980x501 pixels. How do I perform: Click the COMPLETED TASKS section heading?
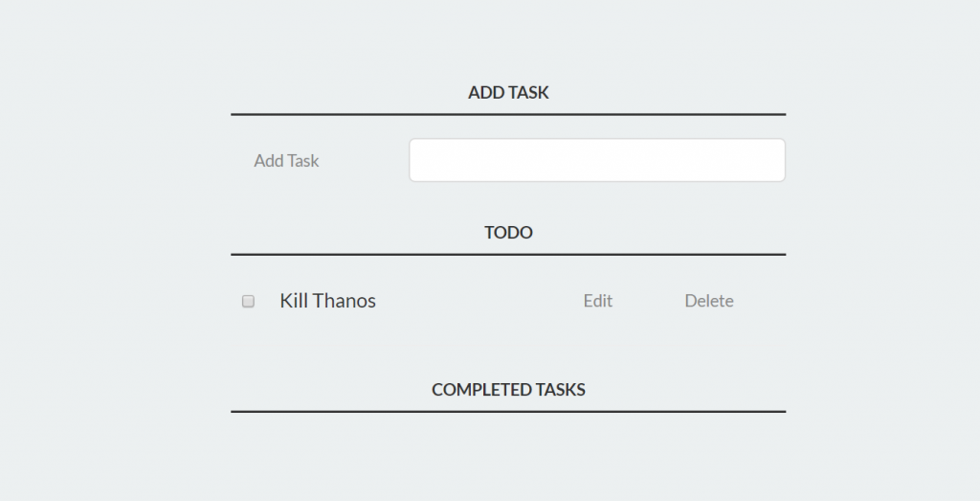(508, 390)
